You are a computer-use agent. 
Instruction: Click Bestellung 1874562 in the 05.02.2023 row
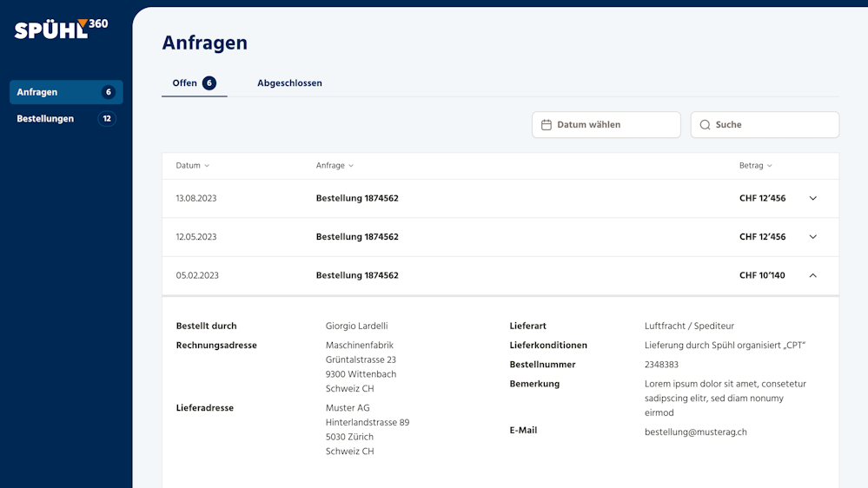click(x=357, y=275)
